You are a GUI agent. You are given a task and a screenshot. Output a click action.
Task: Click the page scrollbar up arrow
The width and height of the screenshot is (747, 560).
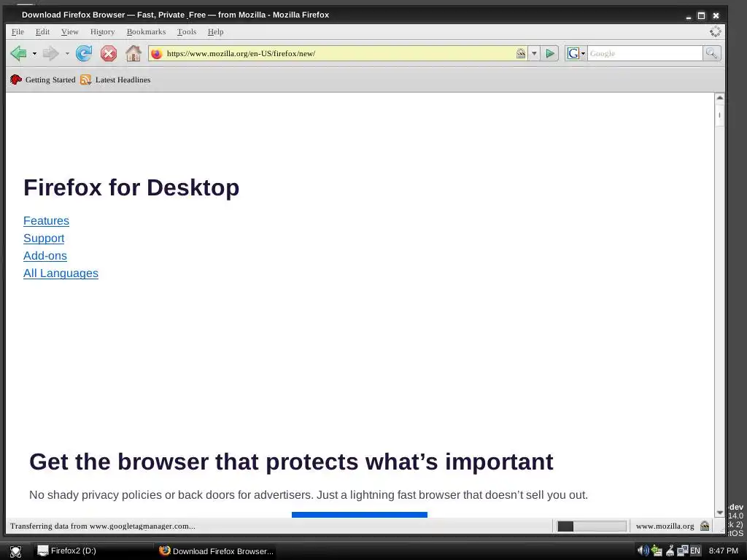point(719,98)
